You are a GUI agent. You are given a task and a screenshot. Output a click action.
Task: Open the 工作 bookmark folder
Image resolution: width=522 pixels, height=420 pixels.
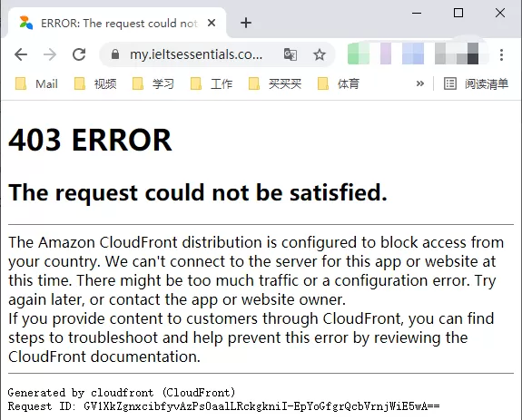click(212, 83)
